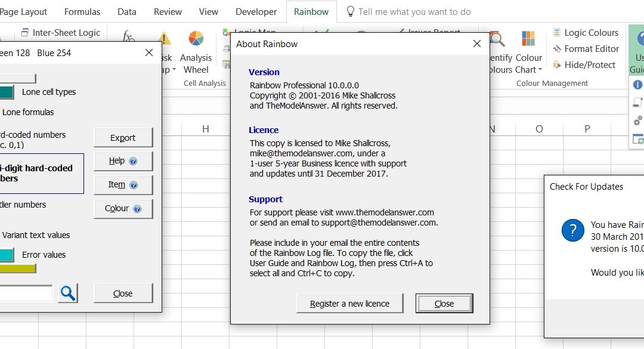Open the View ribbon tab

209,12
